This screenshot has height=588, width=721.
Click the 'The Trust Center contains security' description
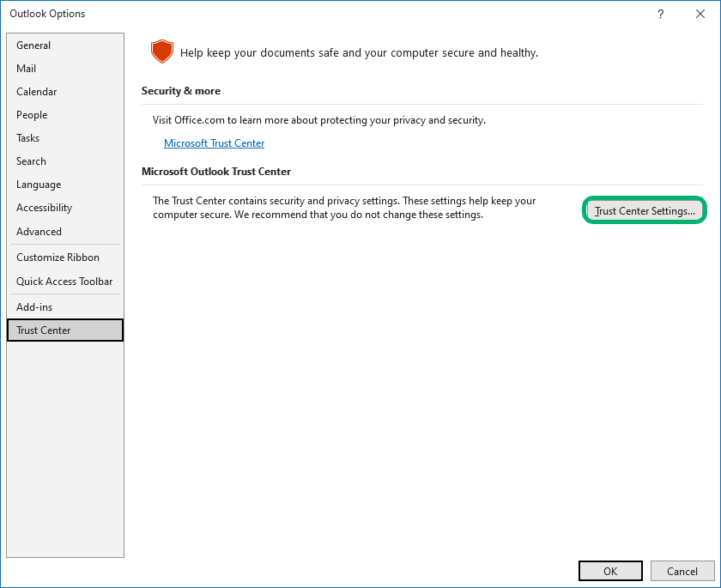[344, 208]
